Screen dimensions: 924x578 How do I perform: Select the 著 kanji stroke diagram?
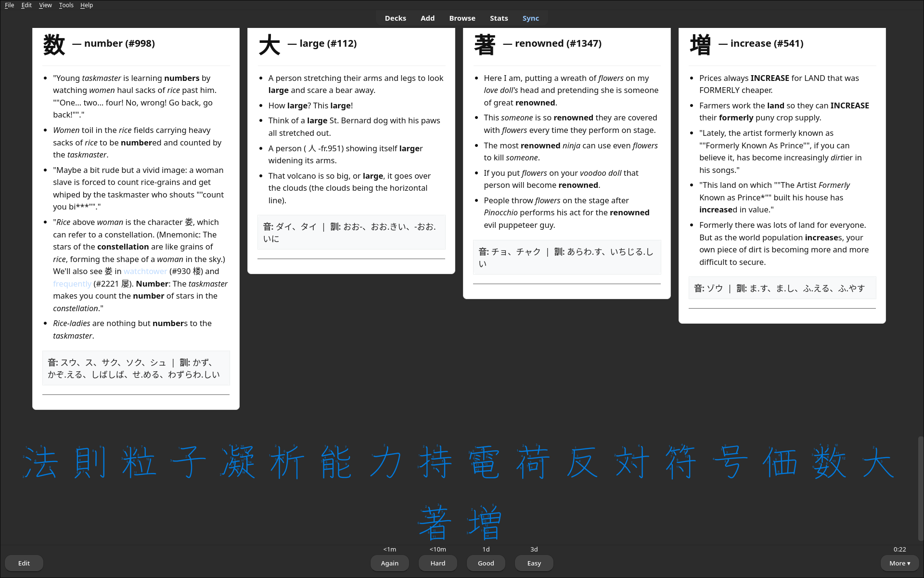point(435,522)
